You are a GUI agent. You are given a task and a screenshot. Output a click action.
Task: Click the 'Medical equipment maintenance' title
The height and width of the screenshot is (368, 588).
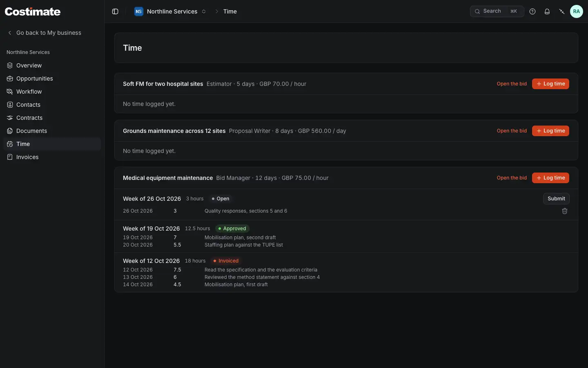[168, 178]
